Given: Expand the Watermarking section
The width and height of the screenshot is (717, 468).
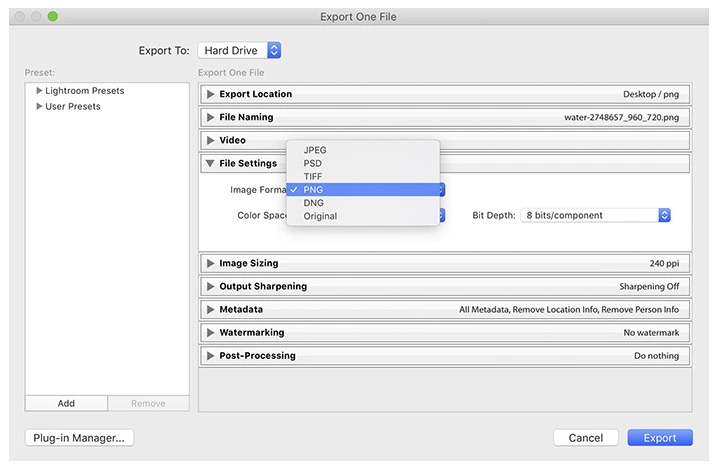Looking at the screenshot, I should [x=210, y=333].
